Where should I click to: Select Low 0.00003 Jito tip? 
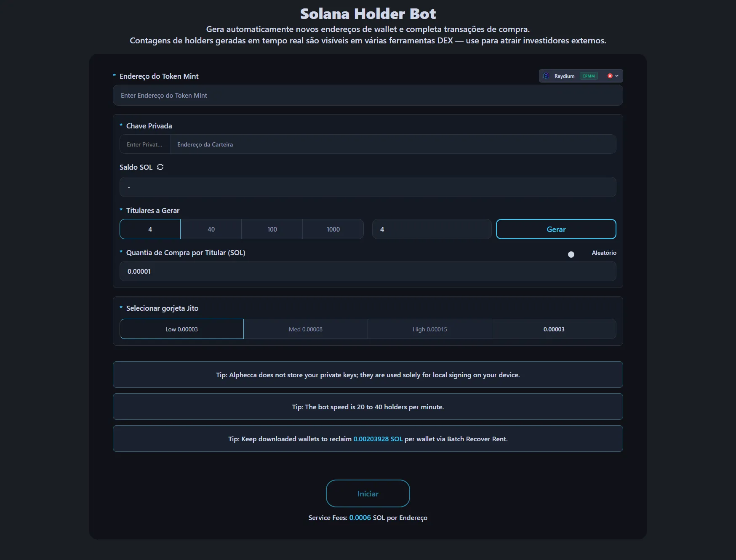pyautogui.click(x=181, y=329)
